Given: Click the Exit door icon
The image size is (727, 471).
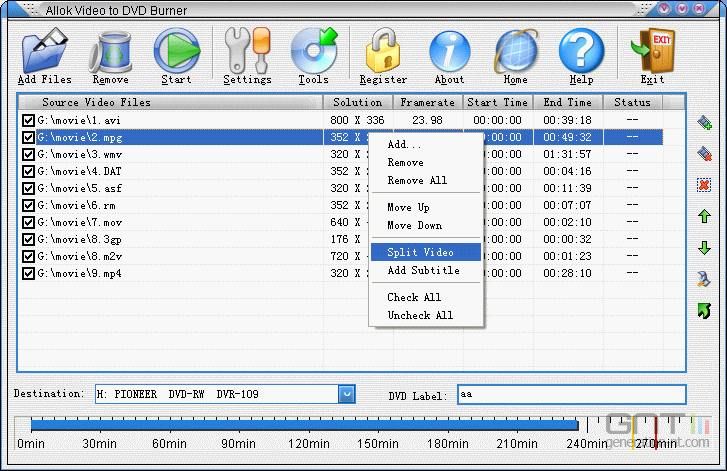Looking at the screenshot, I should click(x=653, y=50).
